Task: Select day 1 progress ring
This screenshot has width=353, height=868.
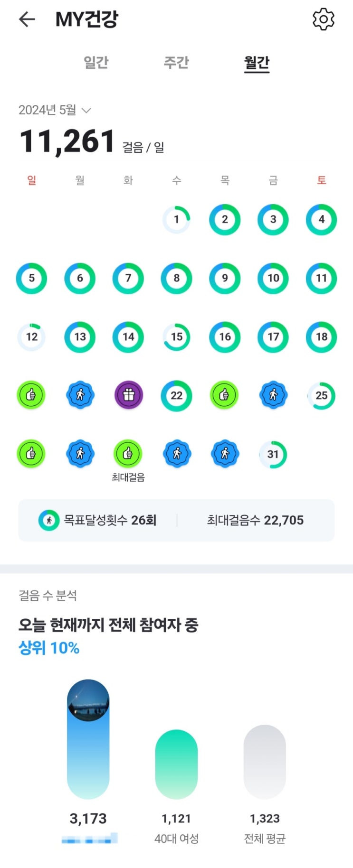Action: [x=176, y=220]
